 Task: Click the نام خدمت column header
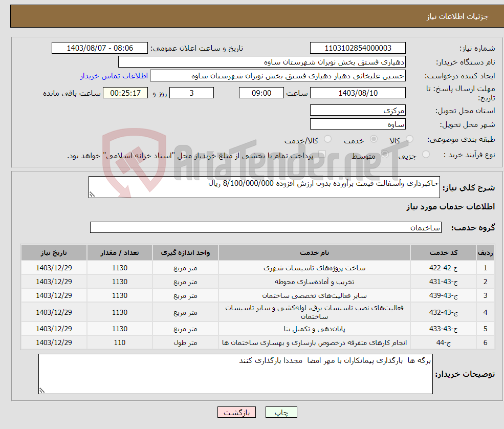click(314, 253)
